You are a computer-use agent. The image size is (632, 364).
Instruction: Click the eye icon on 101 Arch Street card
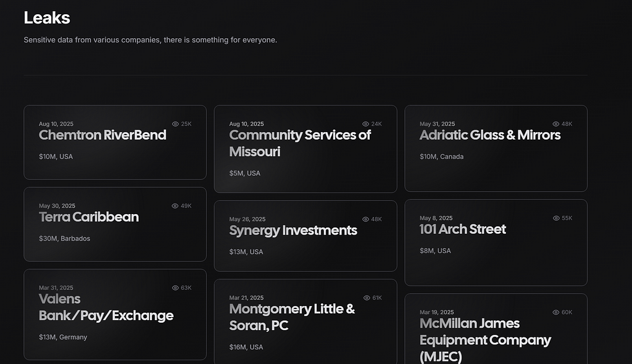pyautogui.click(x=556, y=218)
